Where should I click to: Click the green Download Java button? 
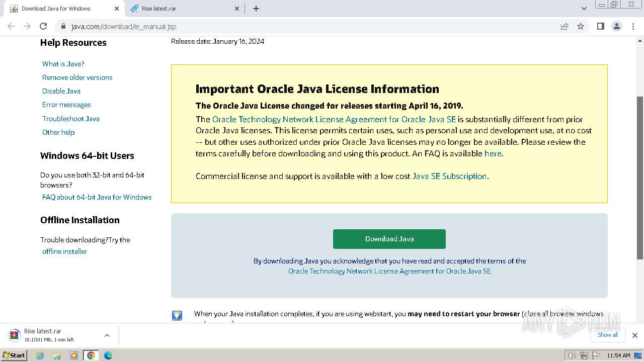tap(389, 239)
